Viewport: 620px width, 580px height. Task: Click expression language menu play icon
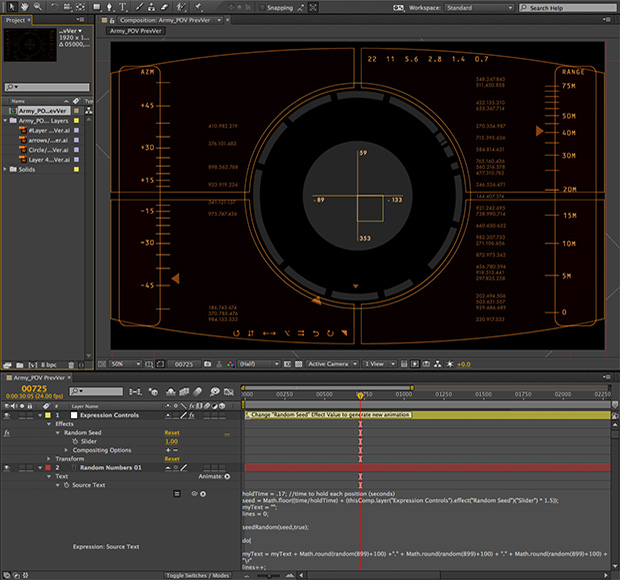203,494
